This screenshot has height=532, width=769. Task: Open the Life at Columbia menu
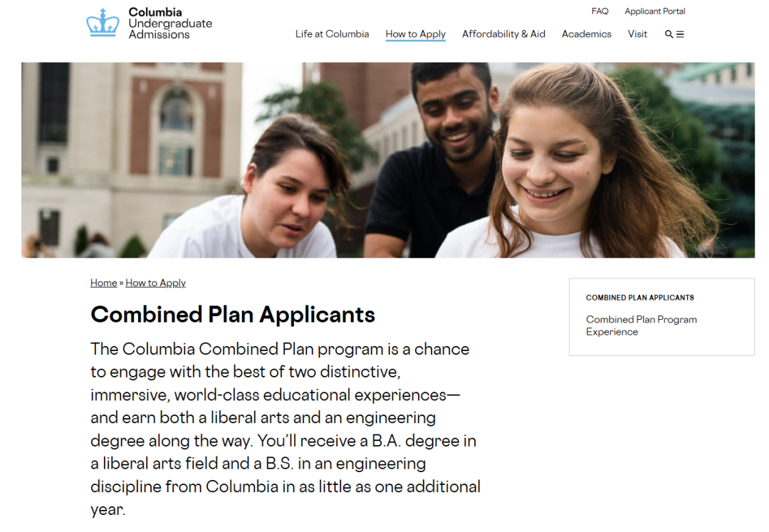click(332, 34)
